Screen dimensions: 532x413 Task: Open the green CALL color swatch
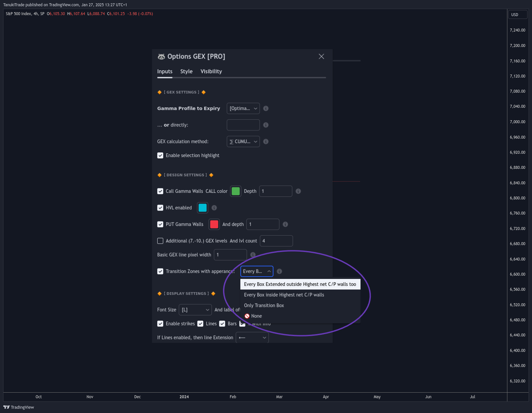[236, 191]
